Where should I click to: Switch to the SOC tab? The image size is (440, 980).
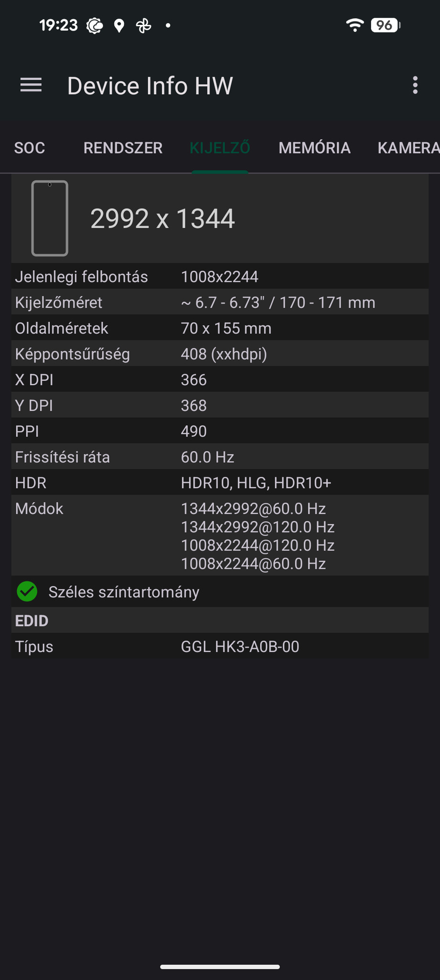pyautogui.click(x=30, y=148)
